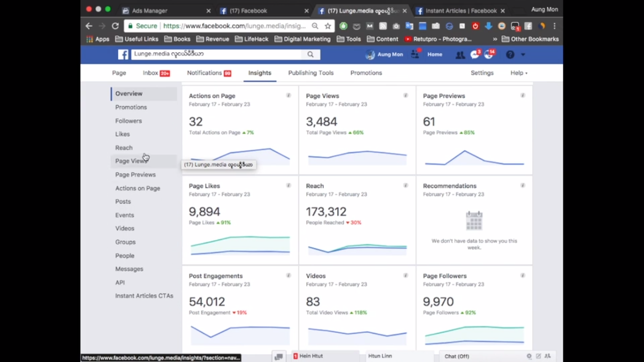644x362 pixels.
Task: Click the Facebook search input field
Action: (216, 55)
